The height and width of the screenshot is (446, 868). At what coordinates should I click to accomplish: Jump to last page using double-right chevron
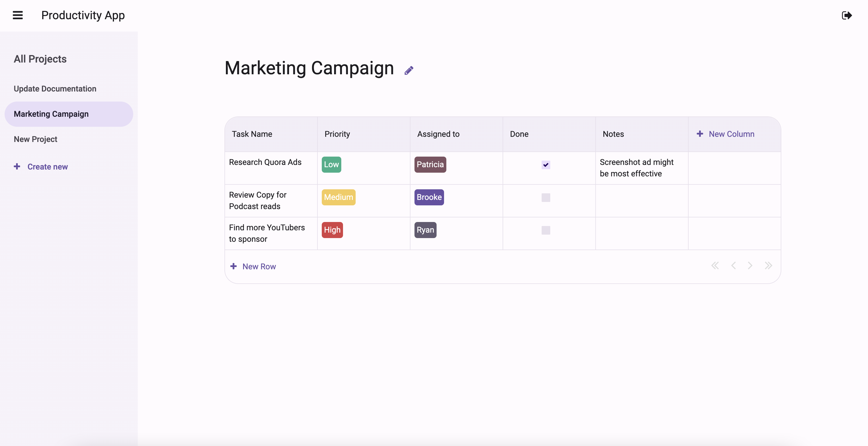pos(768,266)
